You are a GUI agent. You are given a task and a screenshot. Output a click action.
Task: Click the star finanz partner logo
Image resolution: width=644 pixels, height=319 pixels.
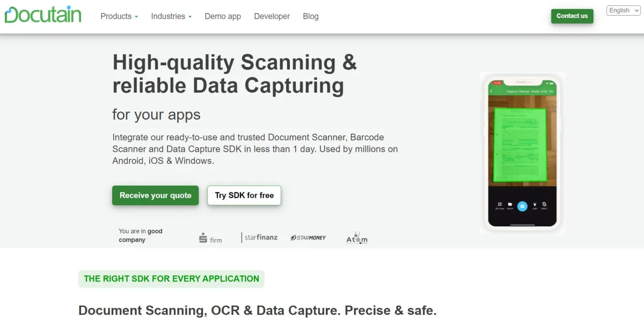260,237
